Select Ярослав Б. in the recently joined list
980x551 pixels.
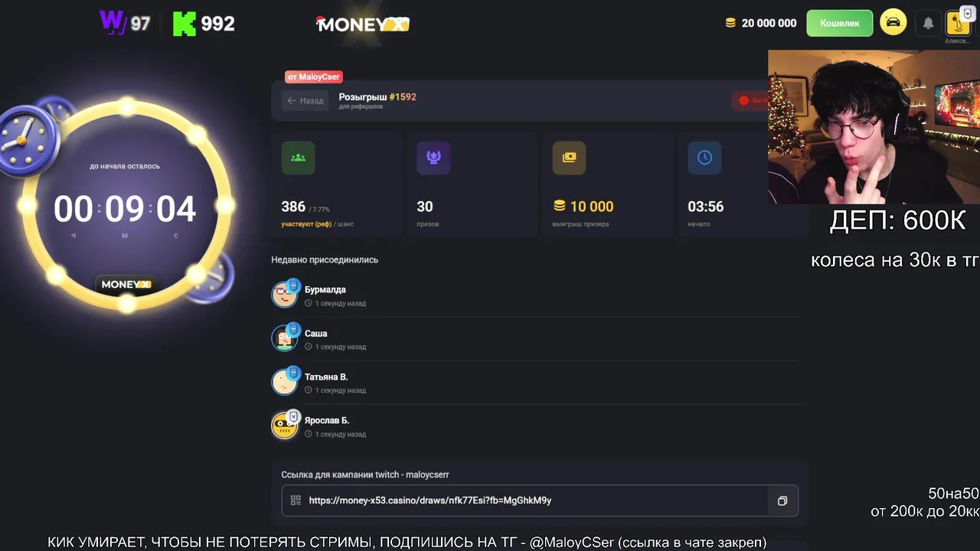point(327,420)
